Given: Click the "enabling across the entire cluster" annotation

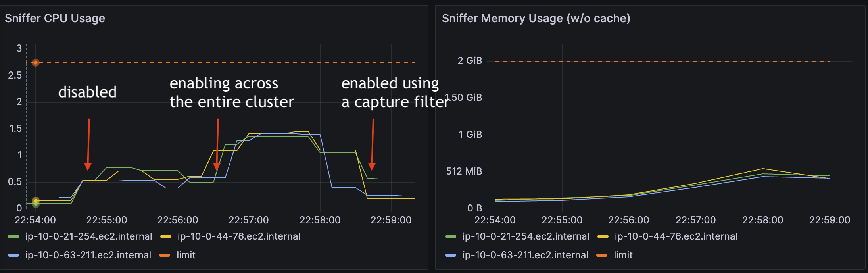Looking at the screenshot, I should [x=232, y=92].
